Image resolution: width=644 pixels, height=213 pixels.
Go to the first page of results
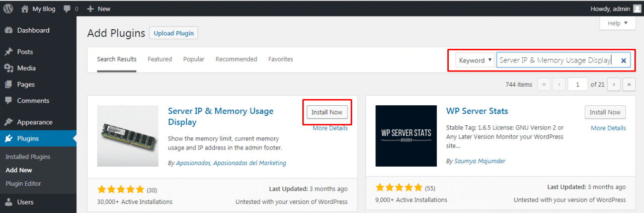click(544, 85)
